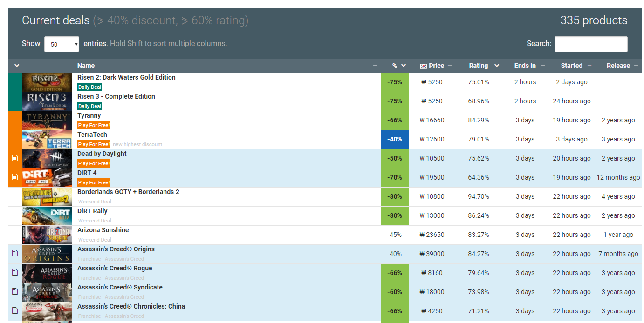Click the Daily Deal badge under Risen 2

(89, 87)
